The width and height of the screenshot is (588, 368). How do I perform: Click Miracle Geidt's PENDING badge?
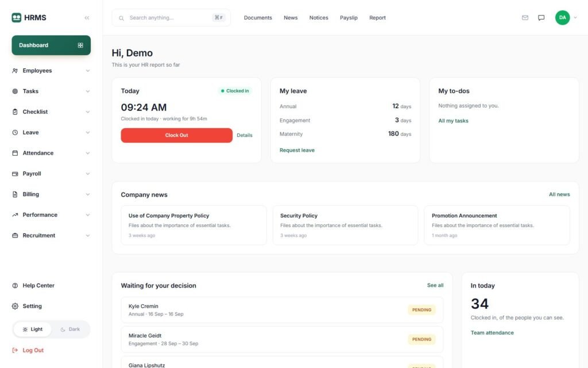click(x=421, y=339)
